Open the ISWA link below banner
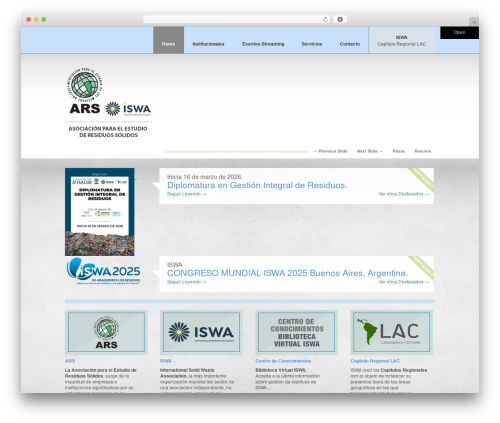This screenshot has width=500, height=423. pos(166,361)
